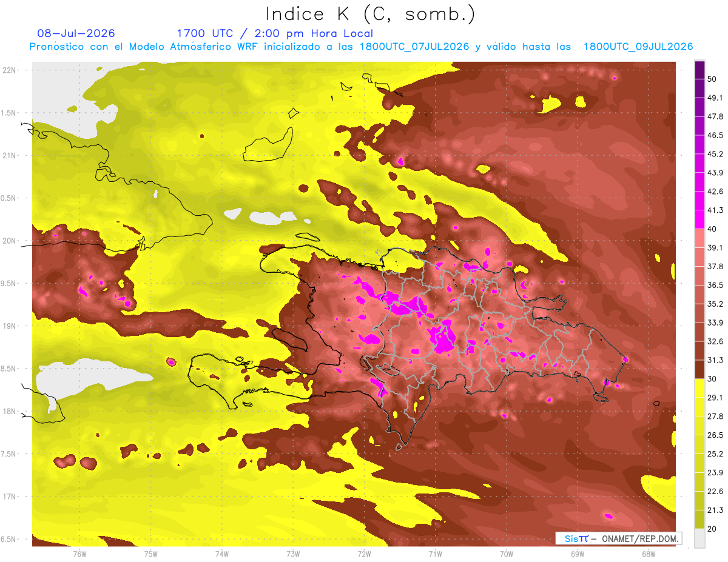
Task: Click the "1700 UTC / 2:00 pm Hora Local" text
Action: (x=275, y=33)
